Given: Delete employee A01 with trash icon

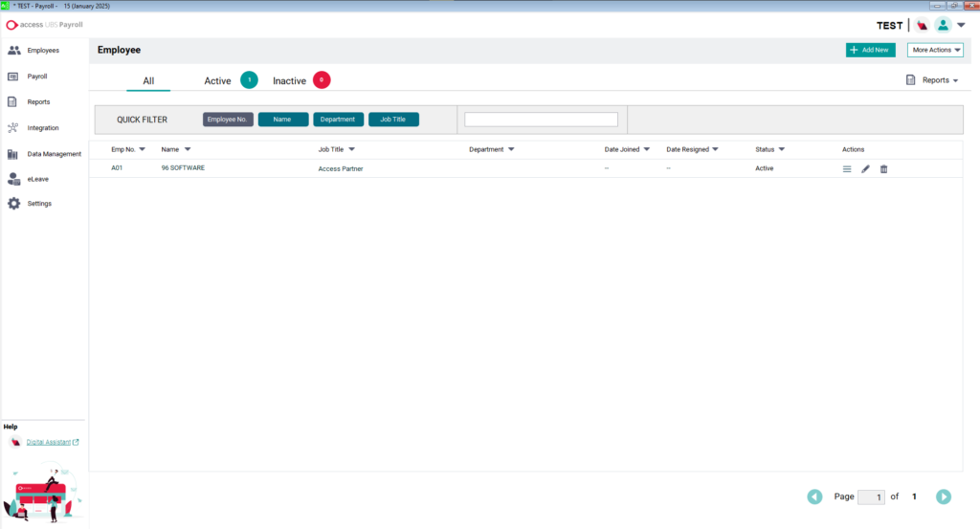Looking at the screenshot, I should (x=883, y=169).
